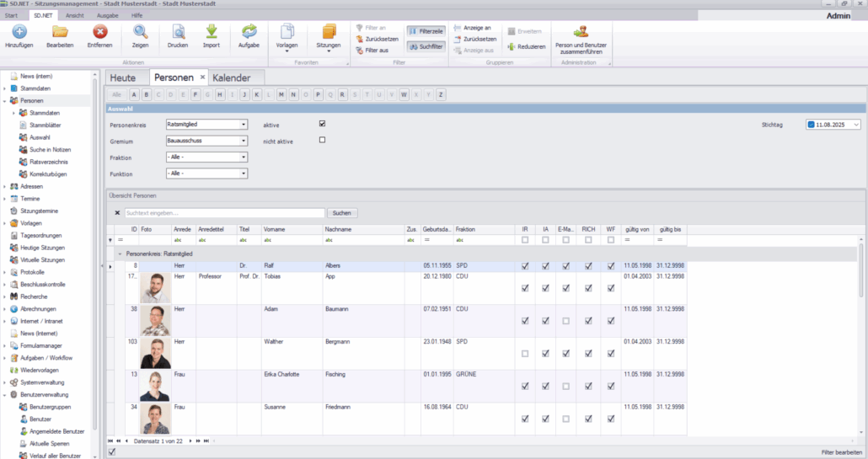Click the Aufgabe refresh icon
This screenshot has width=868, height=459.
(249, 33)
